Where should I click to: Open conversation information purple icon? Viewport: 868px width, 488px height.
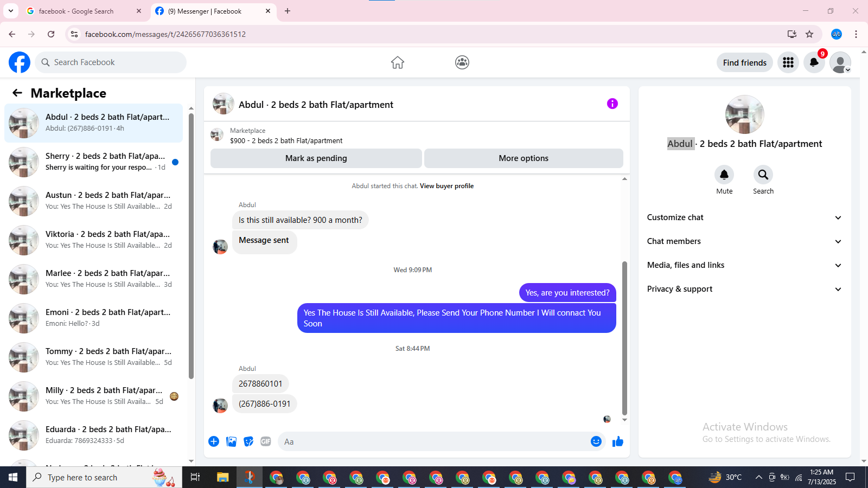click(612, 104)
